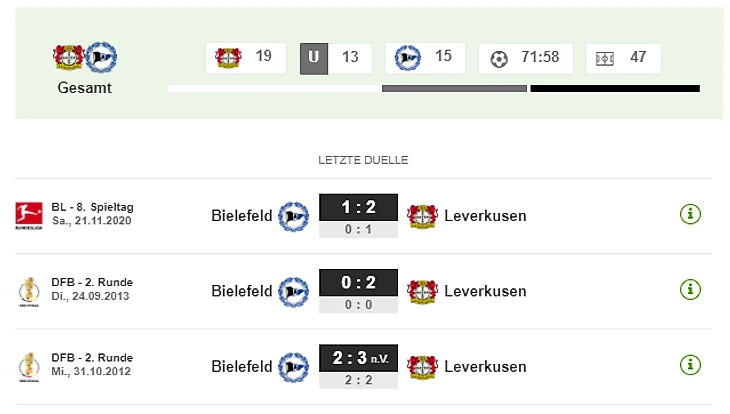Click the Leverkusen team name in first row
This screenshot has width=730, height=414.
pos(485,216)
